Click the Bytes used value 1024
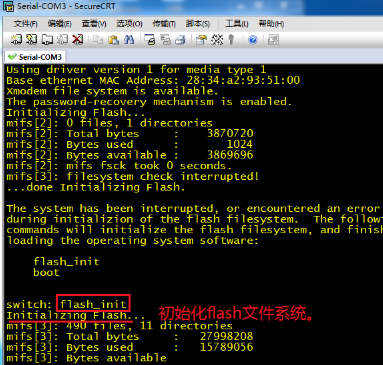 240,144
